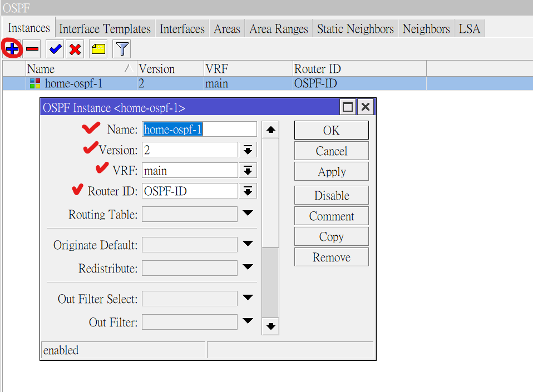Open the Version dropdown
This screenshot has height=392, width=533.
(x=248, y=150)
